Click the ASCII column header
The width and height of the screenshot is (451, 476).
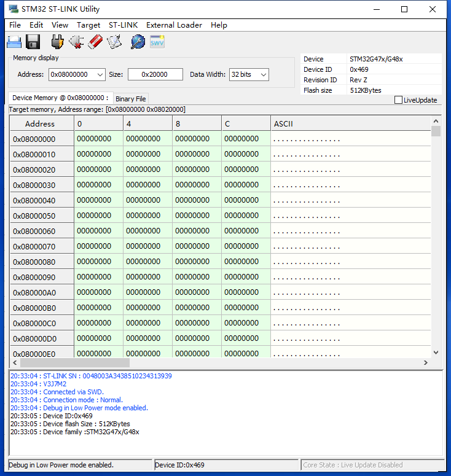click(x=350, y=124)
